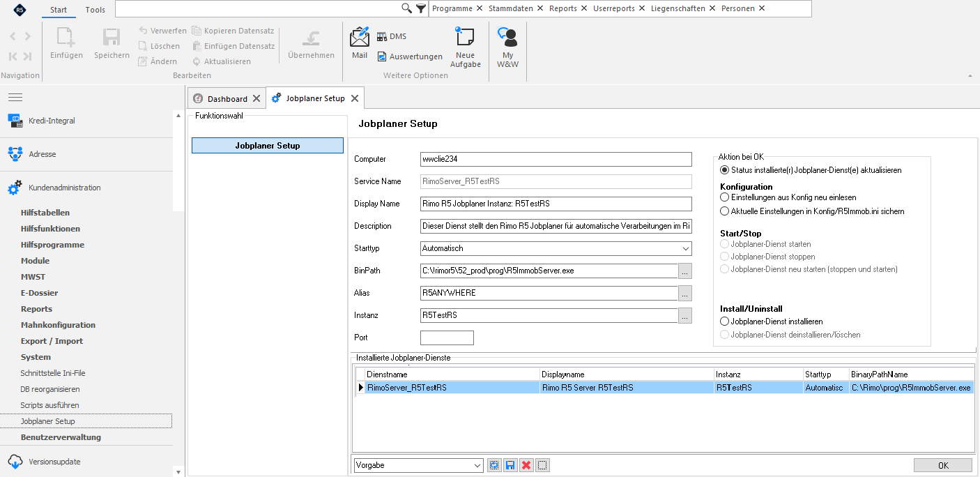The height and width of the screenshot is (477, 980).
Task: Open Benutzerverwaltung in sidebar
Action: pyautogui.click(x=61, y=437)
